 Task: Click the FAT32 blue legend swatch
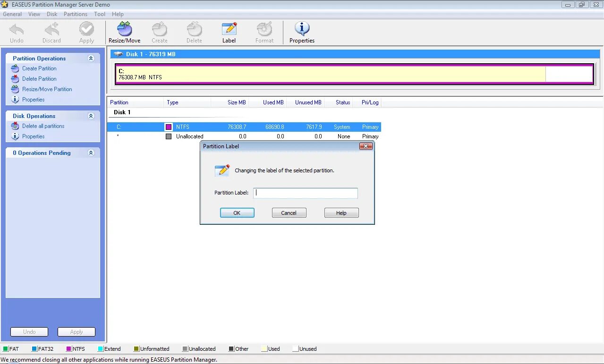tap(34, 349)
